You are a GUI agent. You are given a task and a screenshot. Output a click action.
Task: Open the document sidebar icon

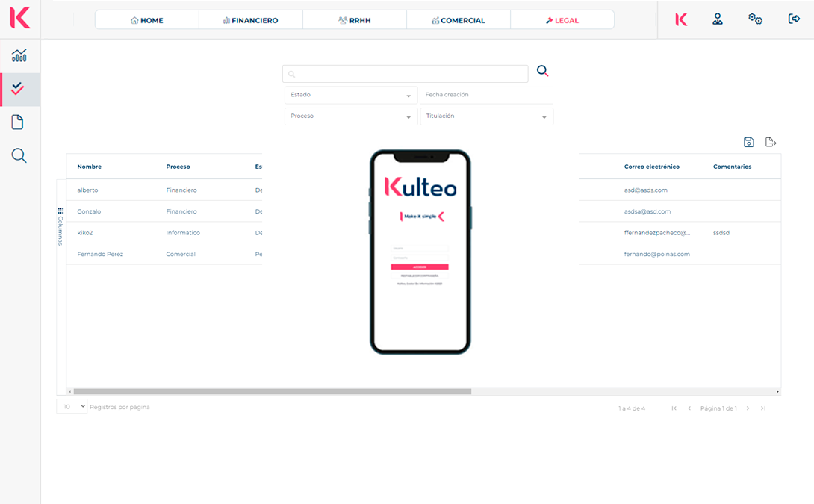[x=17, y=122]
